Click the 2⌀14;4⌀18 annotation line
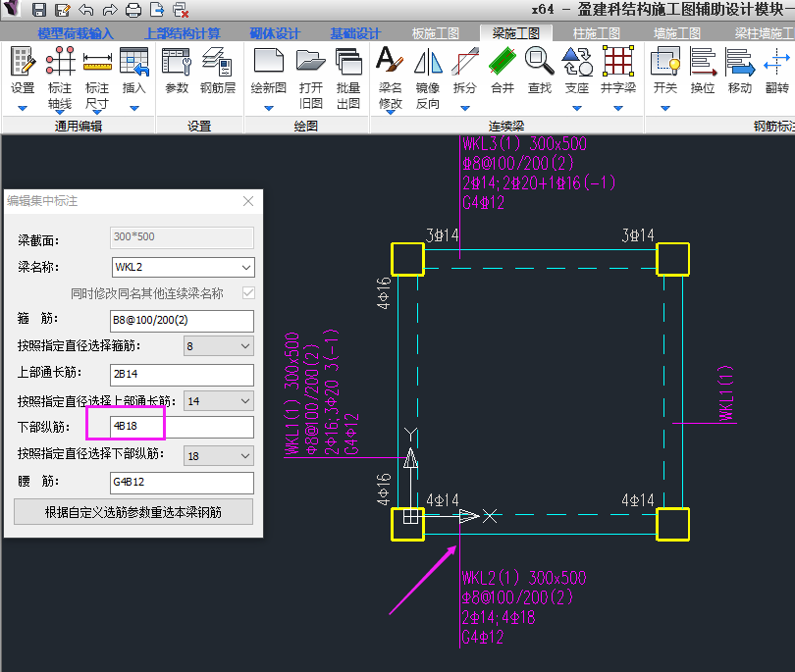This screenshot has height=672, width=795. [x=499, y=617]
